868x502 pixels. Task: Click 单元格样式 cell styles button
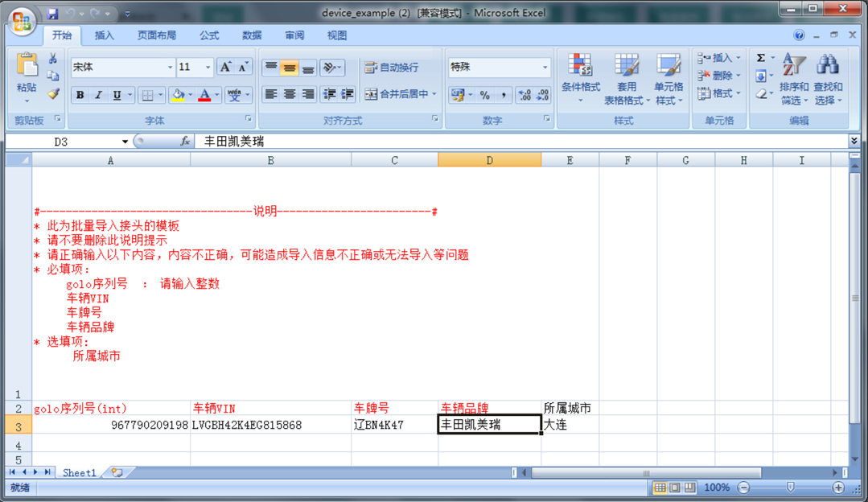click(x=668, y=79)
